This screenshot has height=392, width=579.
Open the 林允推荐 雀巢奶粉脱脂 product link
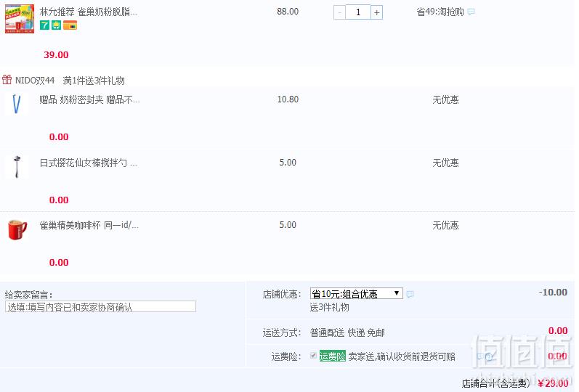pyautogui.click(x=88, y=12)
